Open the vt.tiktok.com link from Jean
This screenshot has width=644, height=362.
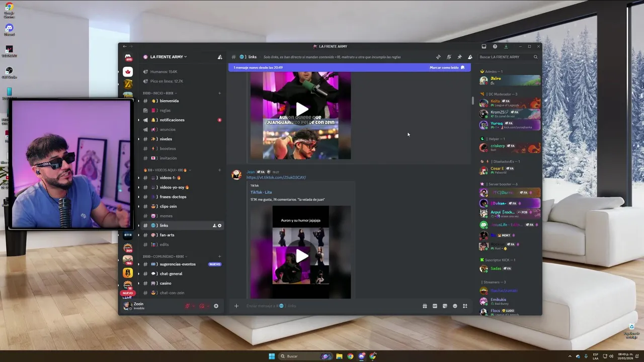point(276,177)
